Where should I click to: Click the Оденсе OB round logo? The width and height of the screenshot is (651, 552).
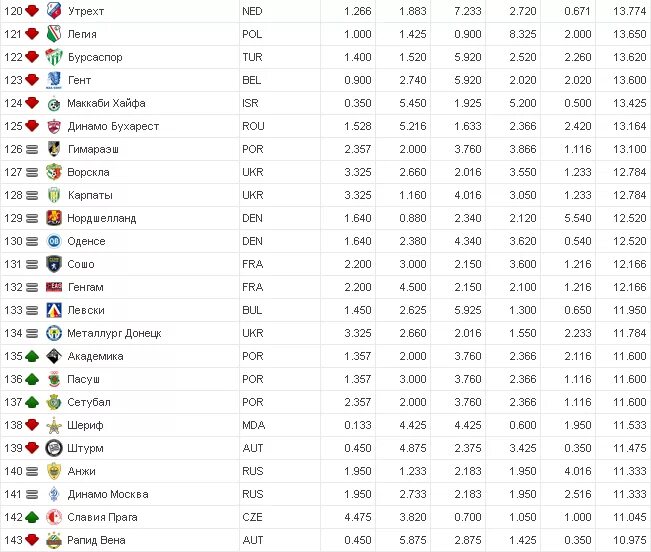54,241
